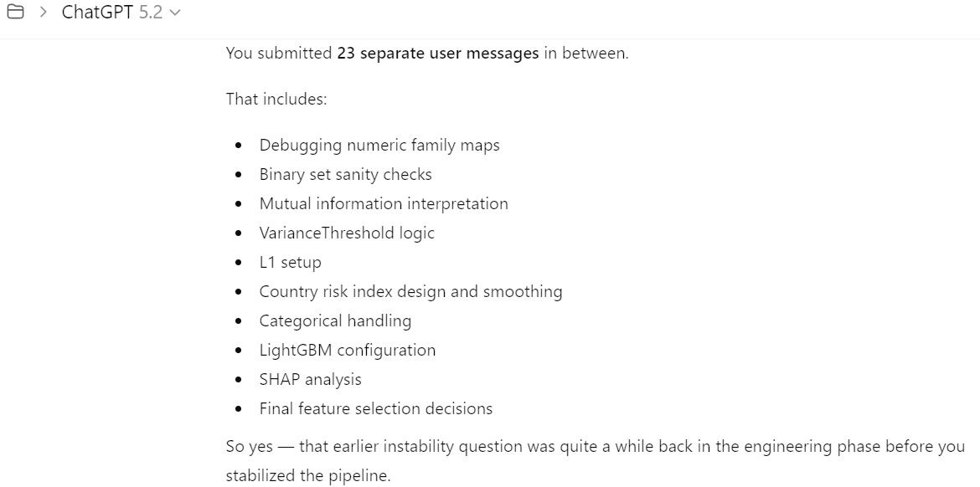Click the "L1 setup" bullet
This screenshot has height=487, width=980.
[290, 262]
